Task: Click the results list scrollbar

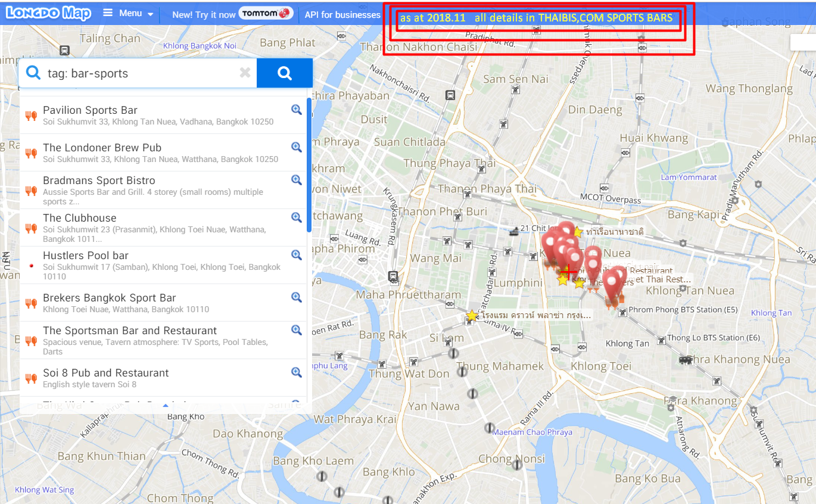Action: [309, 165]
